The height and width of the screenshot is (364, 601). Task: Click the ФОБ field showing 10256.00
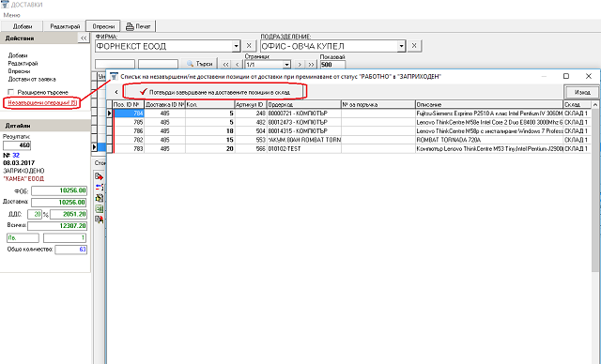59,190
